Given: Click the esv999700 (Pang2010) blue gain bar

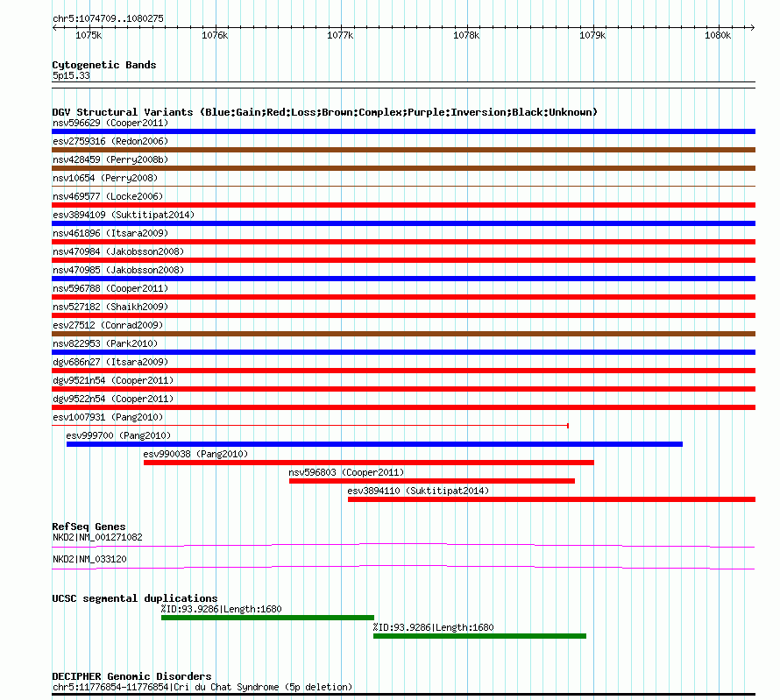Looking at the screenshot, I should (374, 444).
